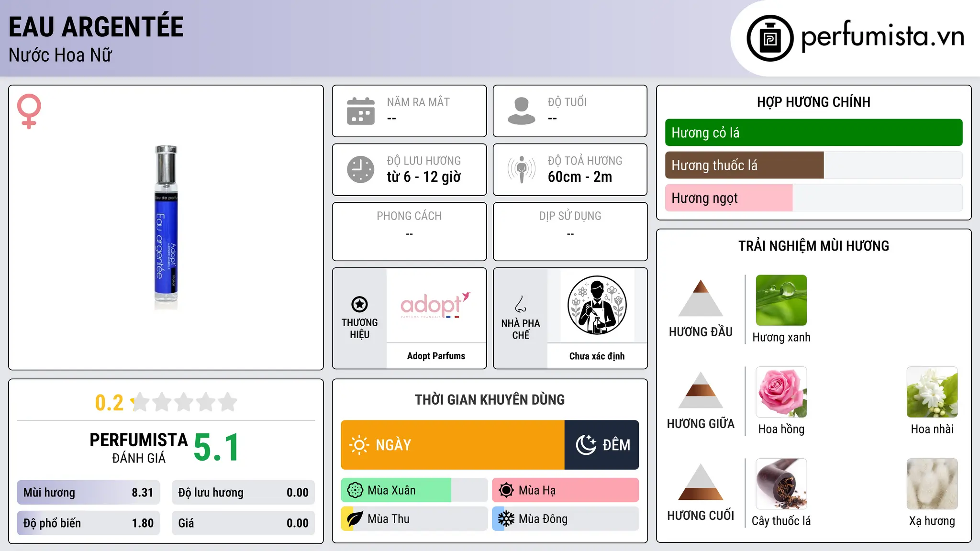Click the calendar icon beside Năm ra mắt
Screen dimensions: 980x551
coord(361,111)
